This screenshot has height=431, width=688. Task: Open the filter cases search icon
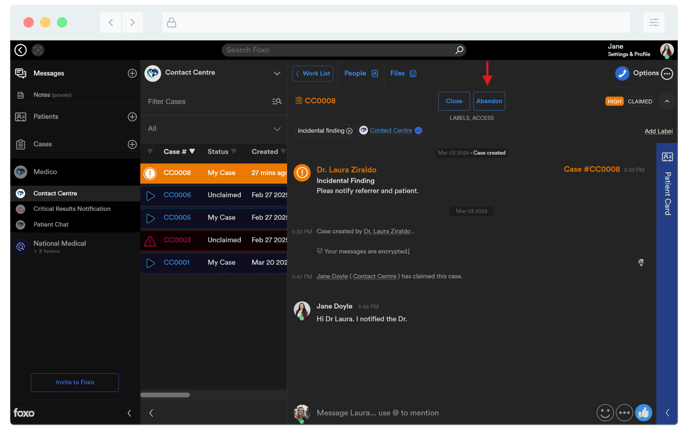pyautogui.click(x=277, y=101)
